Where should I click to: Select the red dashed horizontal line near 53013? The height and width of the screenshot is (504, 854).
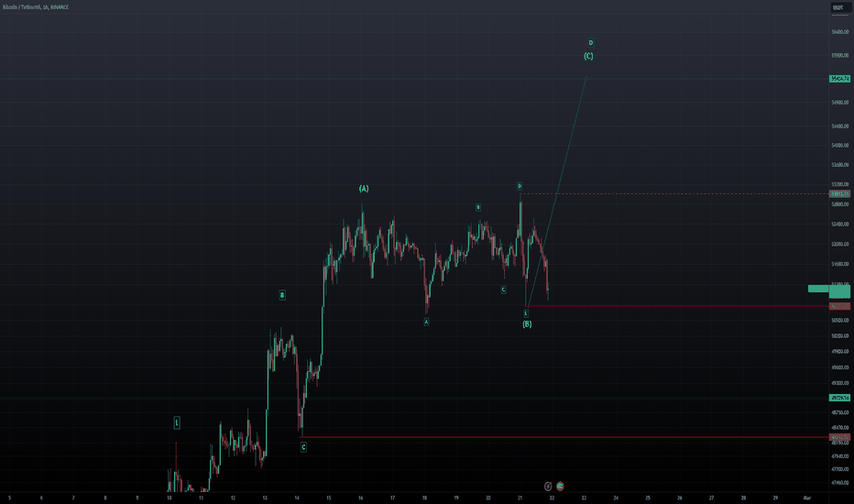pos(673,194)
